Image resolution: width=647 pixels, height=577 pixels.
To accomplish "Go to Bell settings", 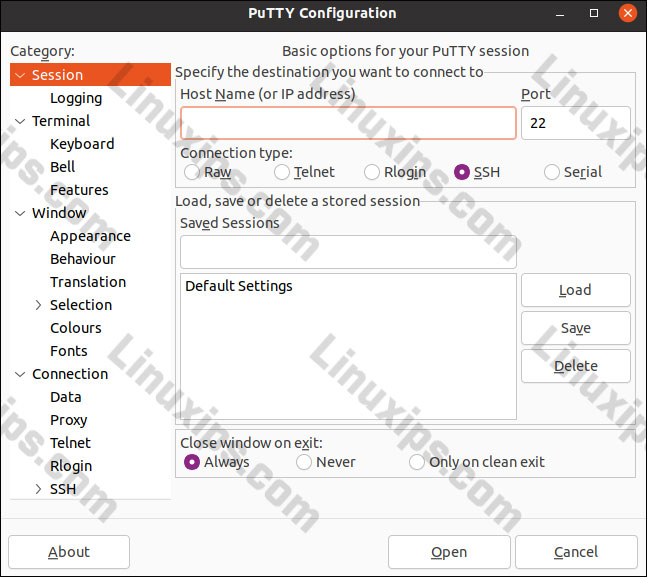I will (x=63, y=167).
